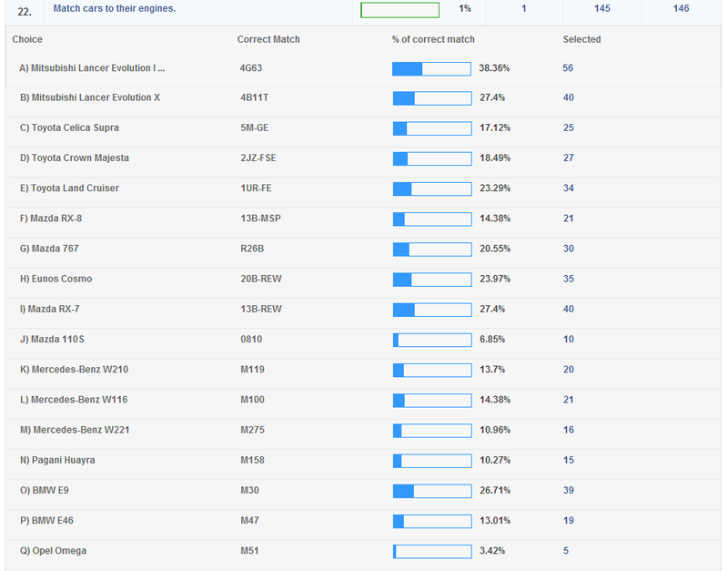
Task: Click engine code 2JZ-FSE
Action: coord(258,158)
